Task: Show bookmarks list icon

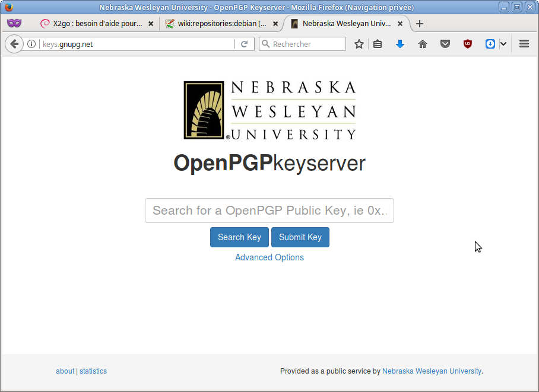Action: 378,44
